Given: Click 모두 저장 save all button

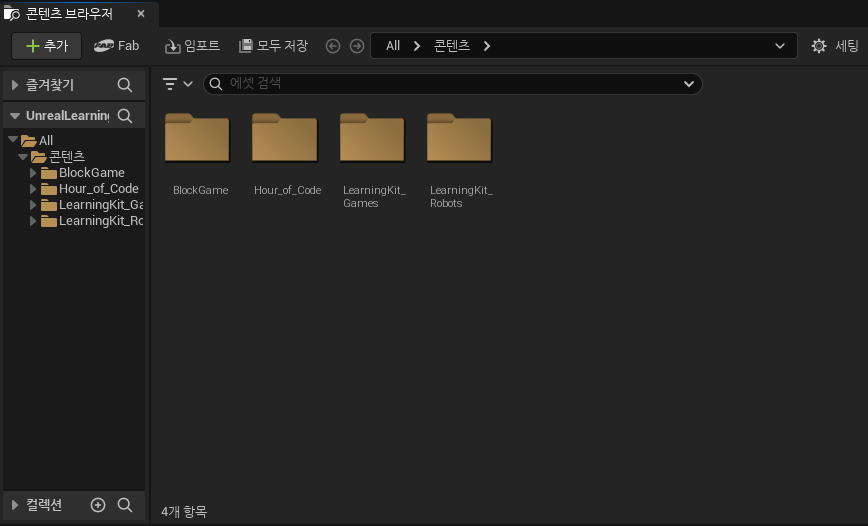Looking at the screenshot, I should [273, 46].
